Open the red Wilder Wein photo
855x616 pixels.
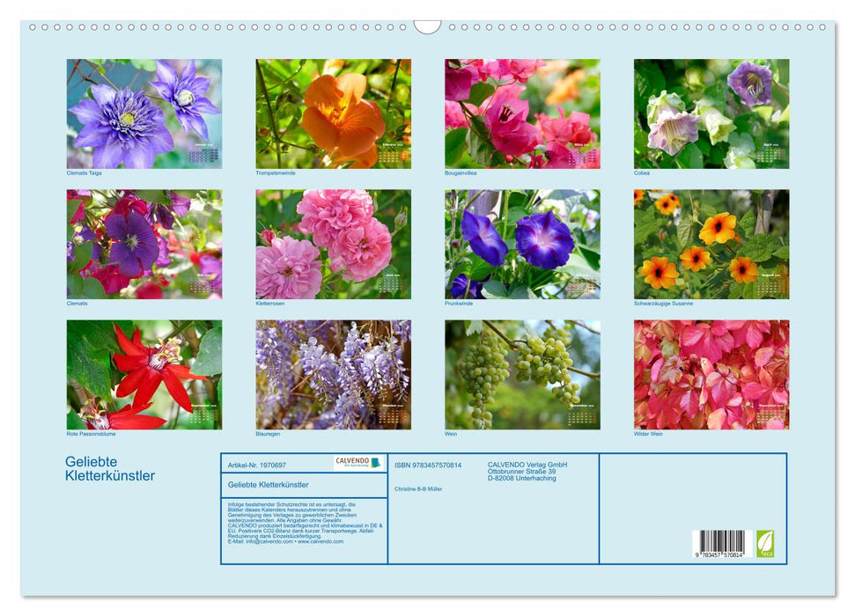711,374
